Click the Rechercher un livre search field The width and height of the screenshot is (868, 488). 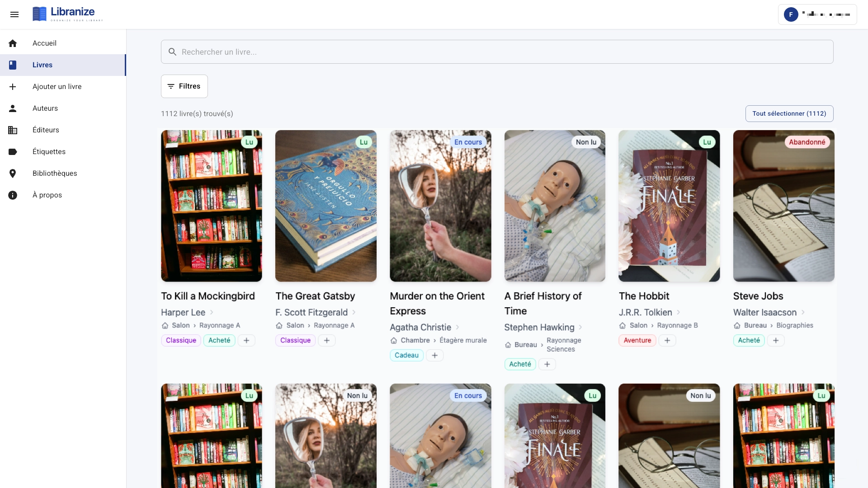(x=452, y=52)
